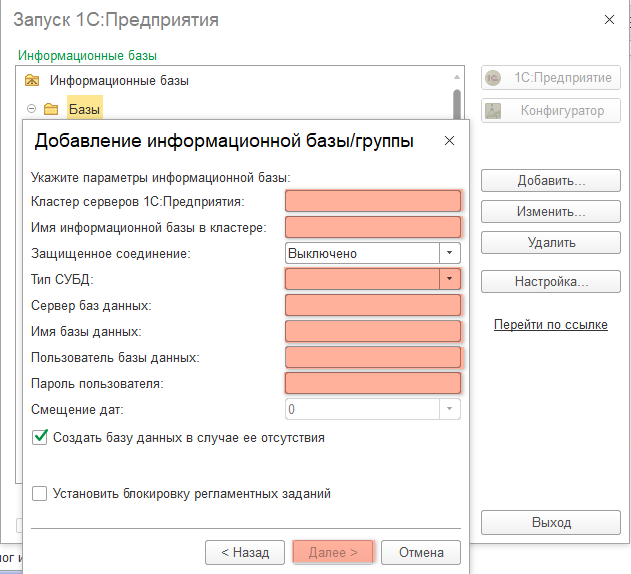The width and height of the screenshot is (631, 574).
Task: Click the Добавить... button
Action: tap(551, 180)
